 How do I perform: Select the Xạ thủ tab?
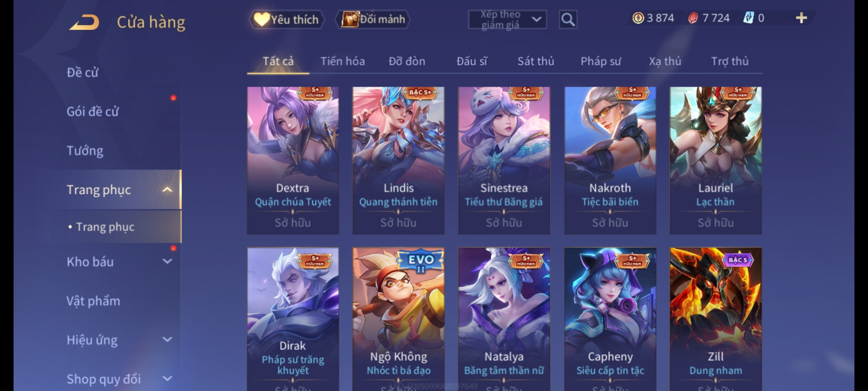coord(665,61)
